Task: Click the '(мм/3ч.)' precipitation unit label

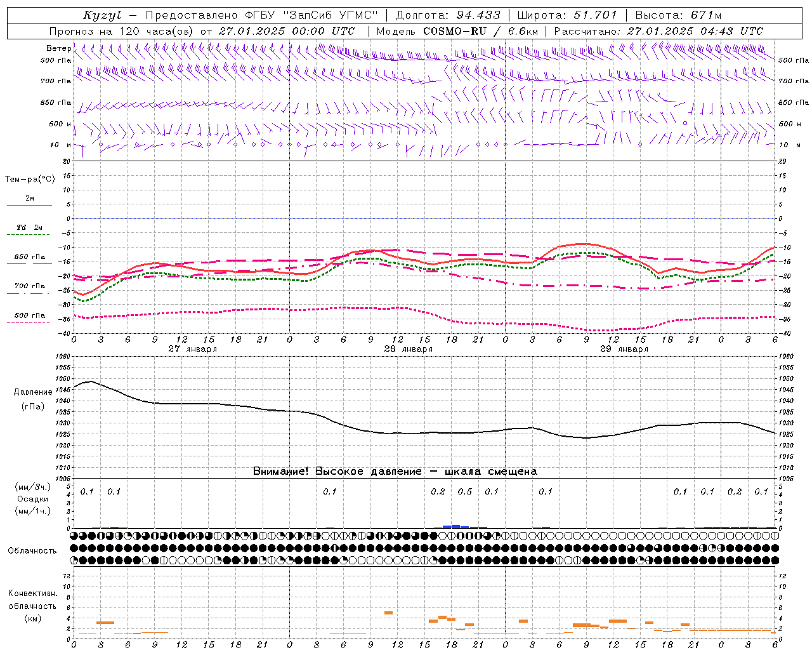Action: click(x=33, y=487)
